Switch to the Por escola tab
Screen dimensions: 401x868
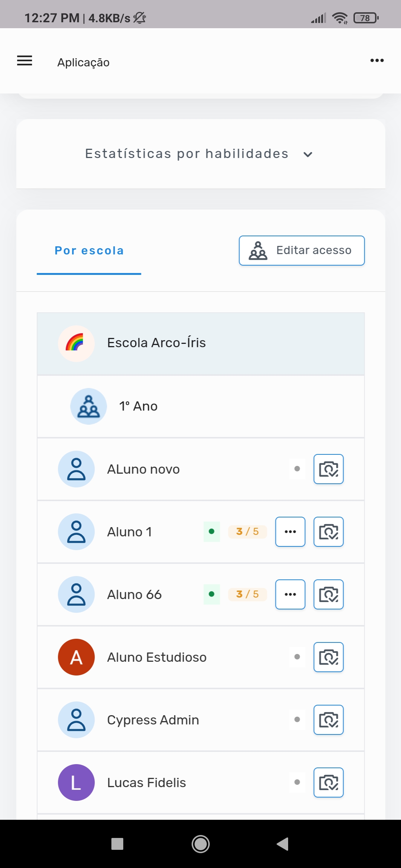tap(89, 251)
